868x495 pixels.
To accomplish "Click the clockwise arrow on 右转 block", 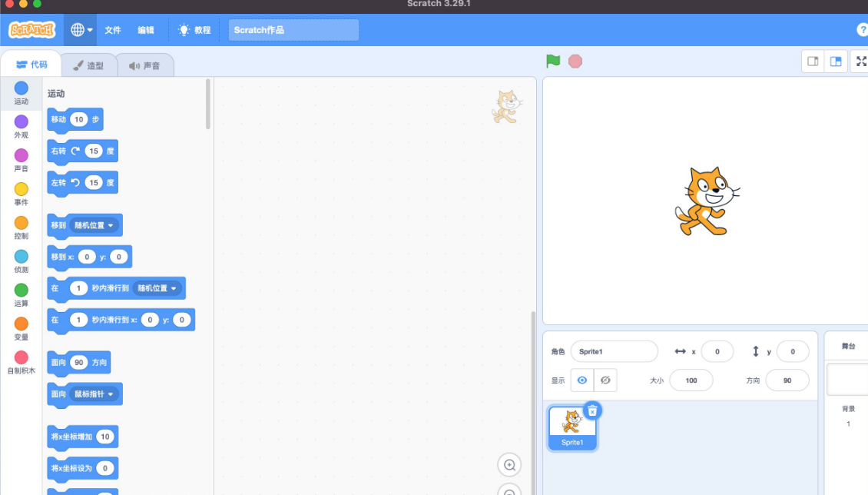I will 75,151.
